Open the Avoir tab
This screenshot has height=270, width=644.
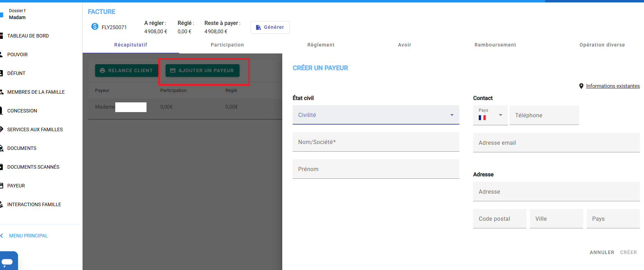[404, 45]
